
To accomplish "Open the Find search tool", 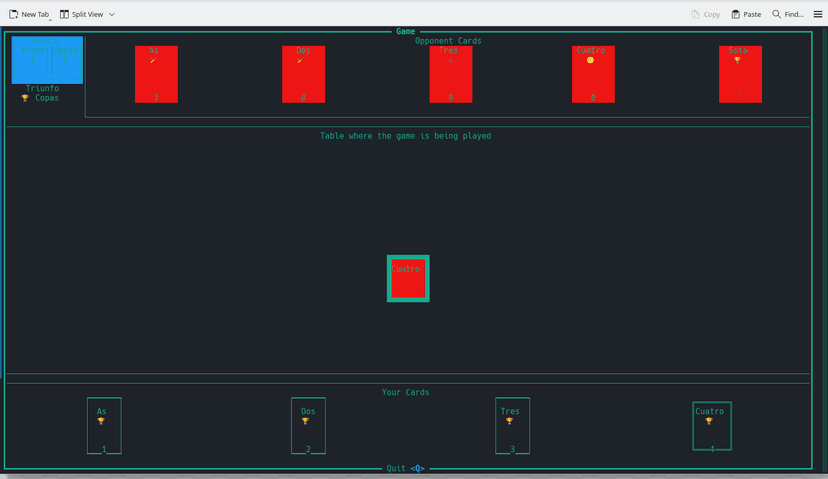I will click(x=788, y=14).
